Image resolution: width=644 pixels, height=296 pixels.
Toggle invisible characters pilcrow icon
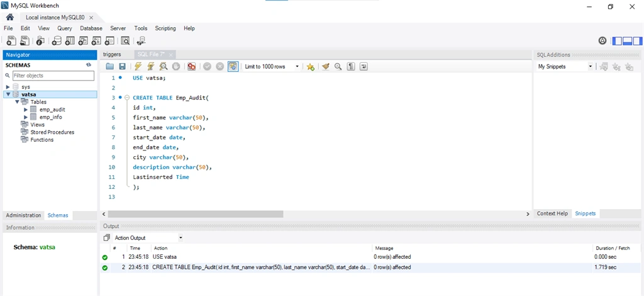pos(351,67)
